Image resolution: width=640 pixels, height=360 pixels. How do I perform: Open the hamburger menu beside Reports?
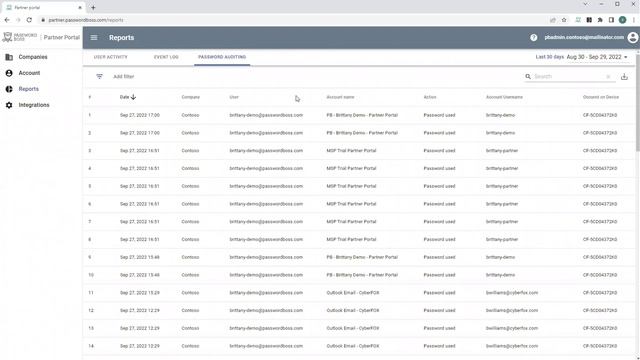(x=94, y=38)
